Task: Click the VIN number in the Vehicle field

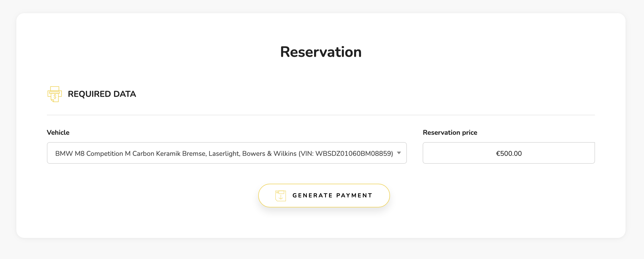Action: [x=354, y=153]
